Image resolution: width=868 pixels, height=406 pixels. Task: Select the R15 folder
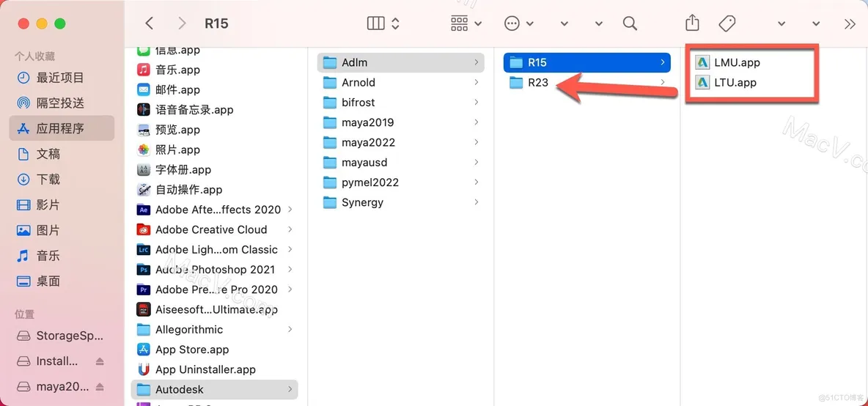point(586,62)
